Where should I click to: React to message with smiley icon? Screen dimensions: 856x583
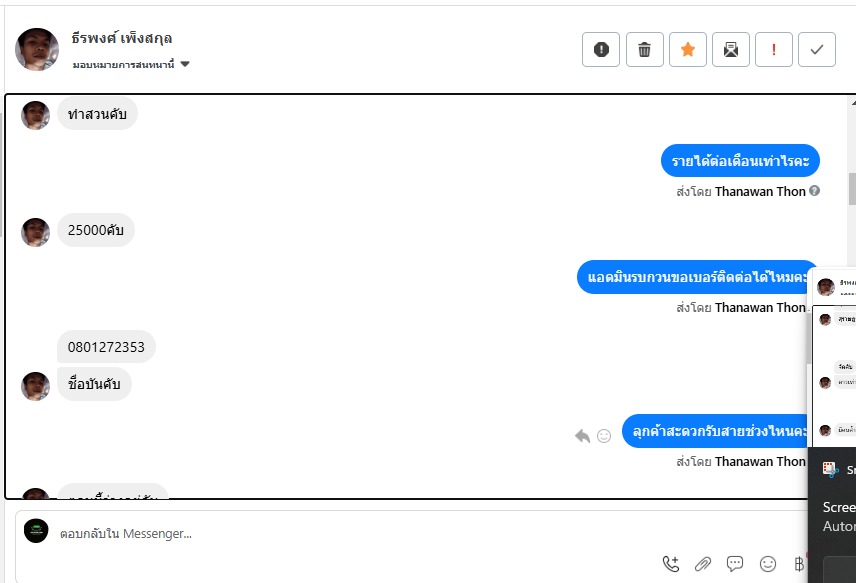604,436
